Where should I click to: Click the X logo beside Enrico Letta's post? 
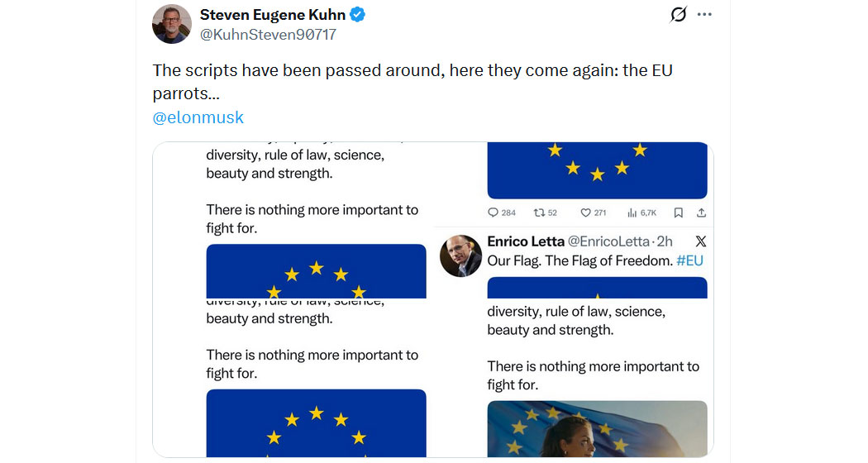click(x=701, y=241)
